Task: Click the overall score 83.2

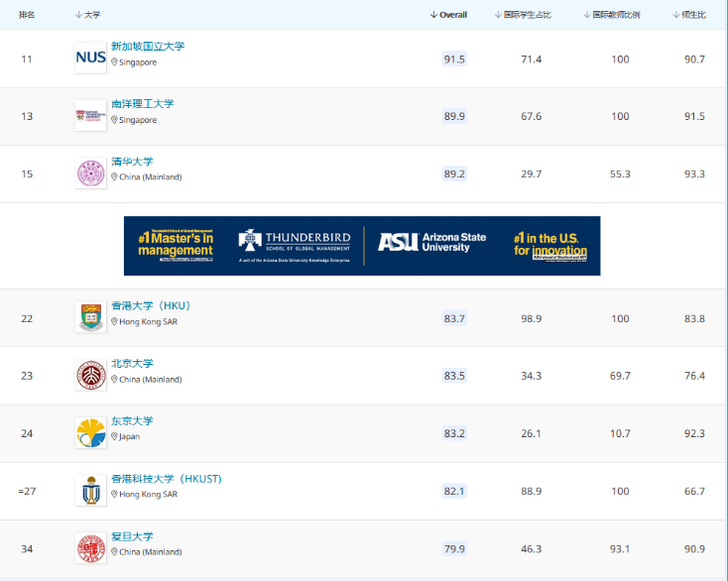Action: point(454,433)
